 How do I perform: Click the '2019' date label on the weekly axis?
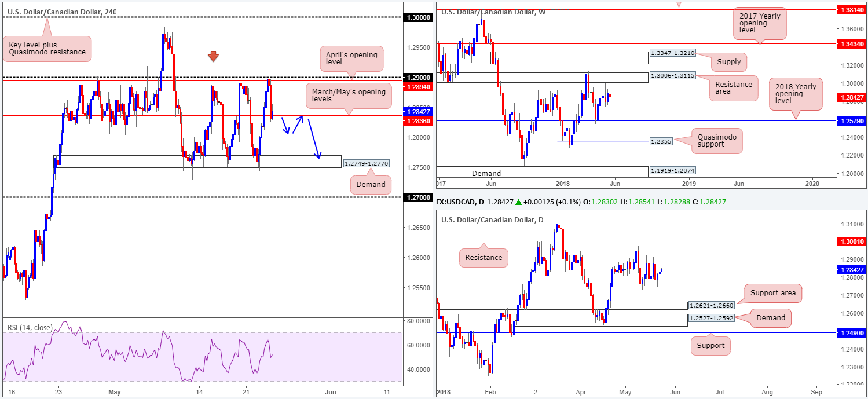click(x=688, y=183)
